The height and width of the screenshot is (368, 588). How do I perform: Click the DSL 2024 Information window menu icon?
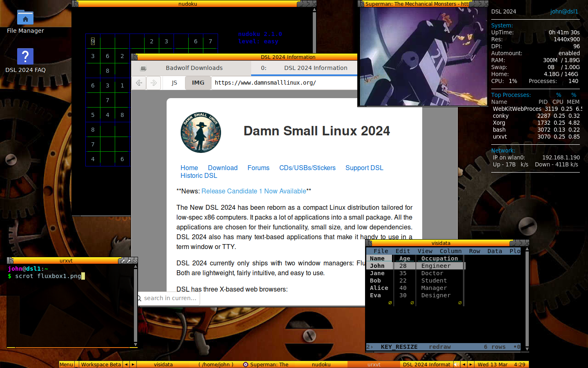point(135,57)
